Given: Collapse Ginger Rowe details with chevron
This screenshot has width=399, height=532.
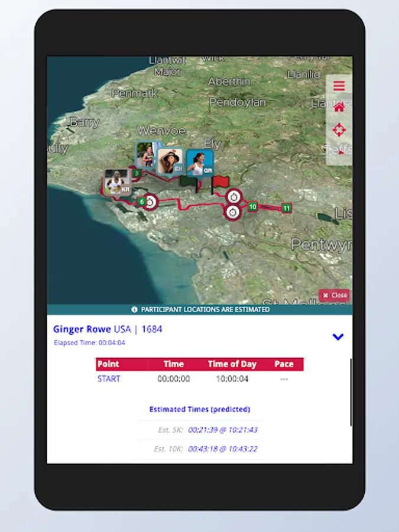Looking at the screenshot, I should (338, 336).
